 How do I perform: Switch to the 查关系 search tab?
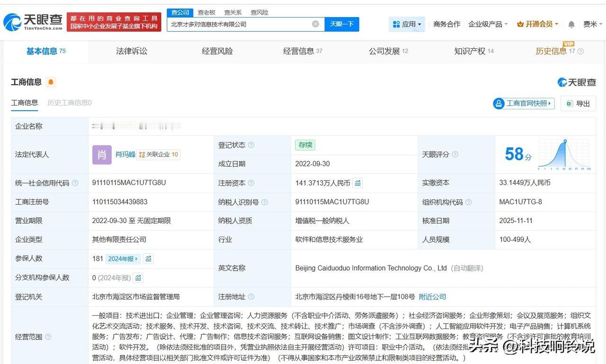(x=233, y=12)
